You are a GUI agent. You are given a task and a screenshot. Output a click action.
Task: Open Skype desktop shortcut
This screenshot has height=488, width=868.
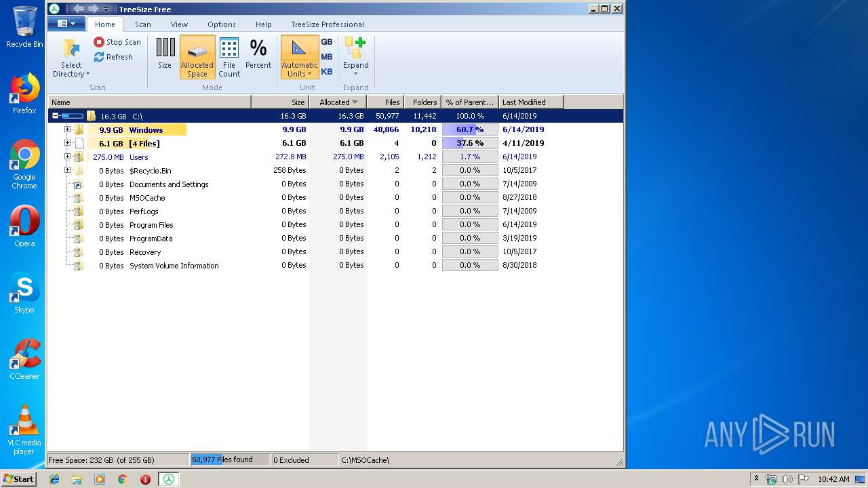pyautogui.click(x=24, y=293)
